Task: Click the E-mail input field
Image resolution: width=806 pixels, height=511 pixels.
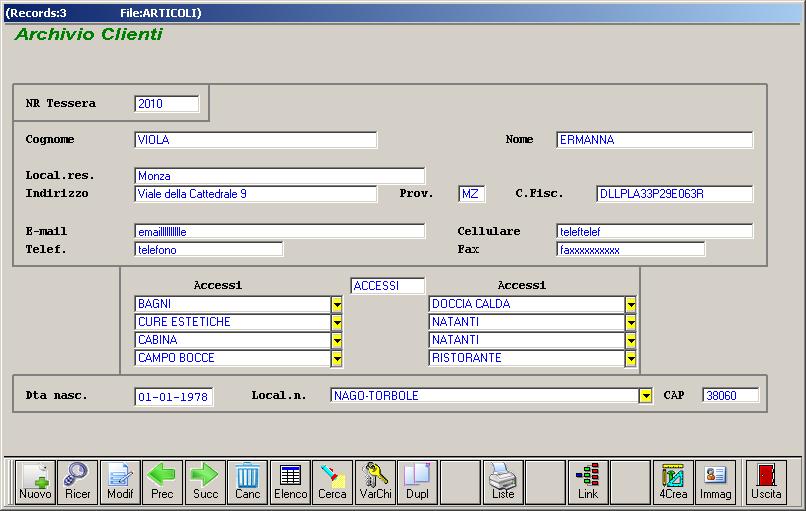Action: click(280, 232)
